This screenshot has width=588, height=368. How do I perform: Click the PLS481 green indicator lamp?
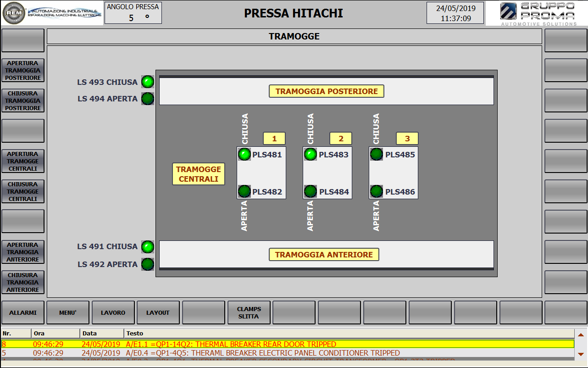coord(244,154)
